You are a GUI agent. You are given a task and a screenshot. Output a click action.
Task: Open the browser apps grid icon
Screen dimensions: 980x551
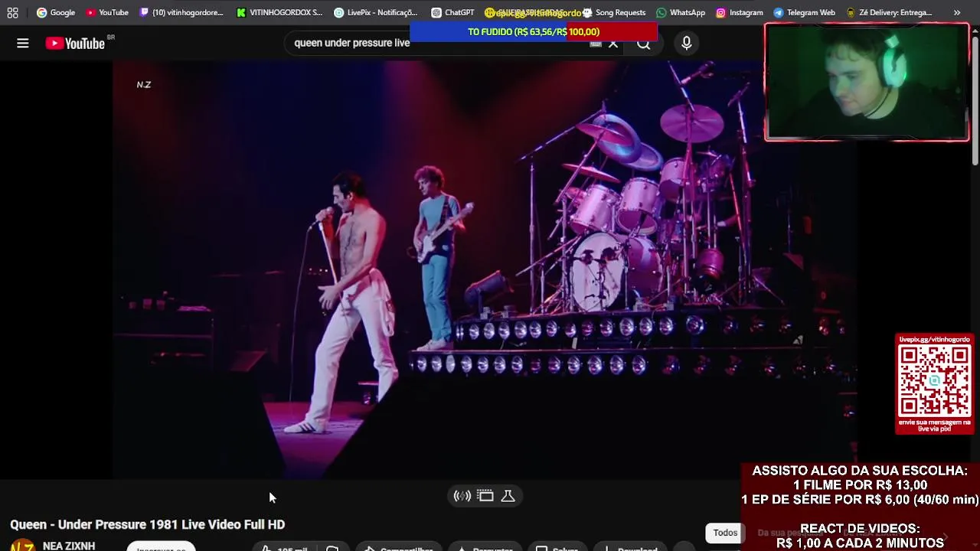pos(12,12)
